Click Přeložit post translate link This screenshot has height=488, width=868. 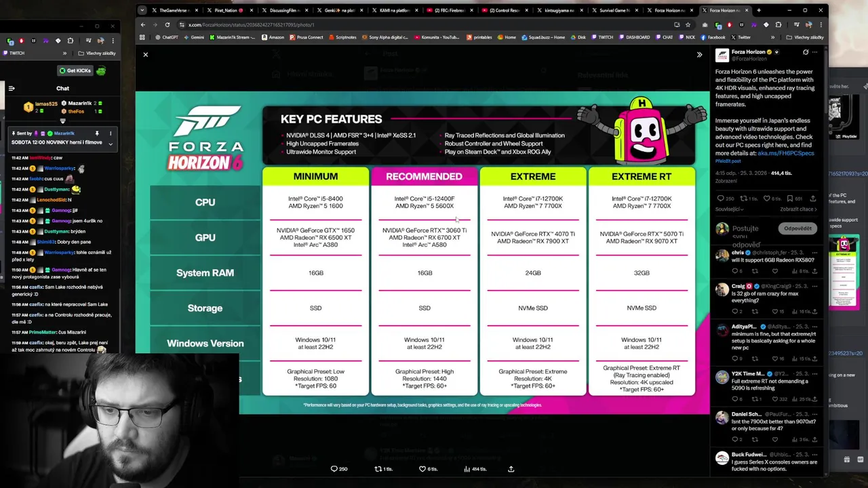[728, 161]
